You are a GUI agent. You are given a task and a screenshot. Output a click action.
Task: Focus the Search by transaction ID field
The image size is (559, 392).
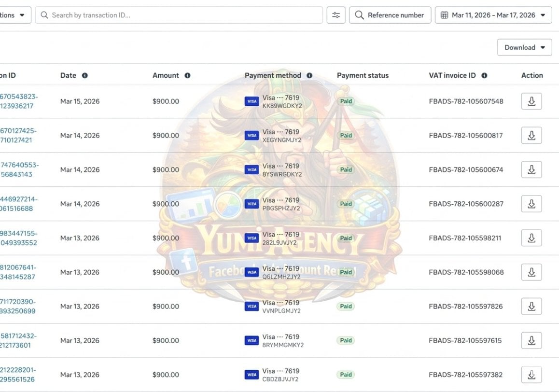click(x=179, y=15)
